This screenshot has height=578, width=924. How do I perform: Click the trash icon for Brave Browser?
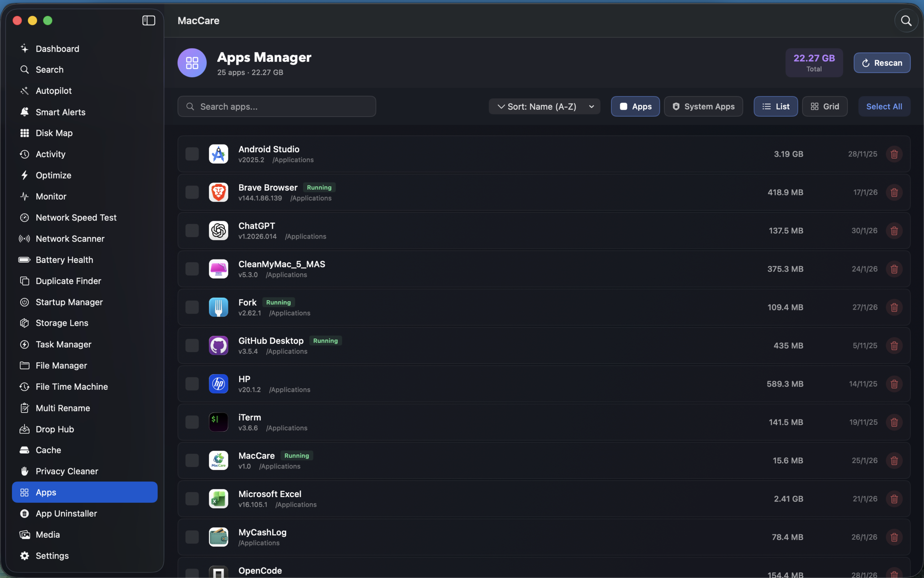point(894,192)
